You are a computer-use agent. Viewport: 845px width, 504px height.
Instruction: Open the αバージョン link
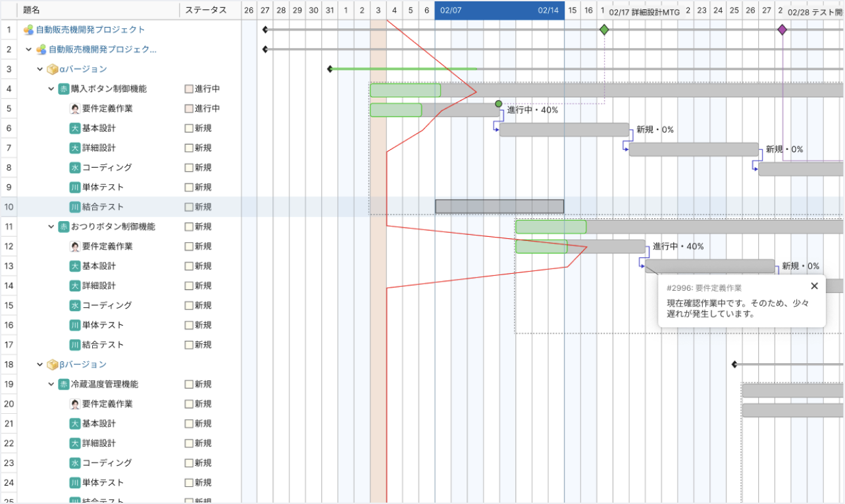tap(83, 69)
